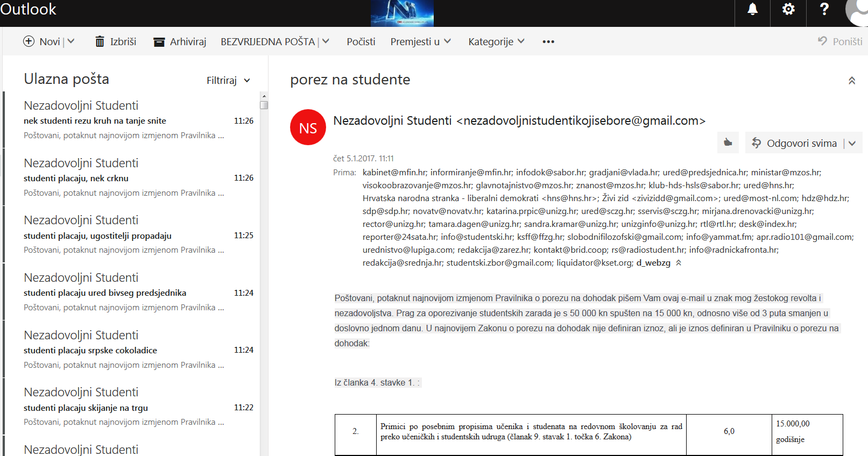Open the settings gear icon
This screenshot has width=868, height=456.
(x=788, y=9)
